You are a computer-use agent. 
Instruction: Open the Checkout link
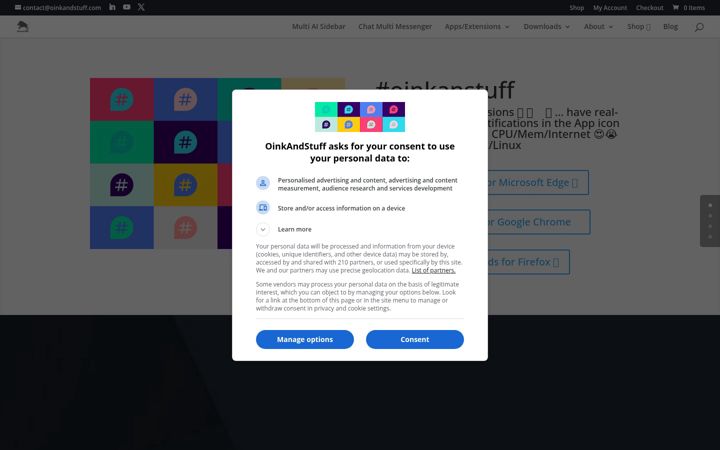pyautogui.click(x=649, y=7)
